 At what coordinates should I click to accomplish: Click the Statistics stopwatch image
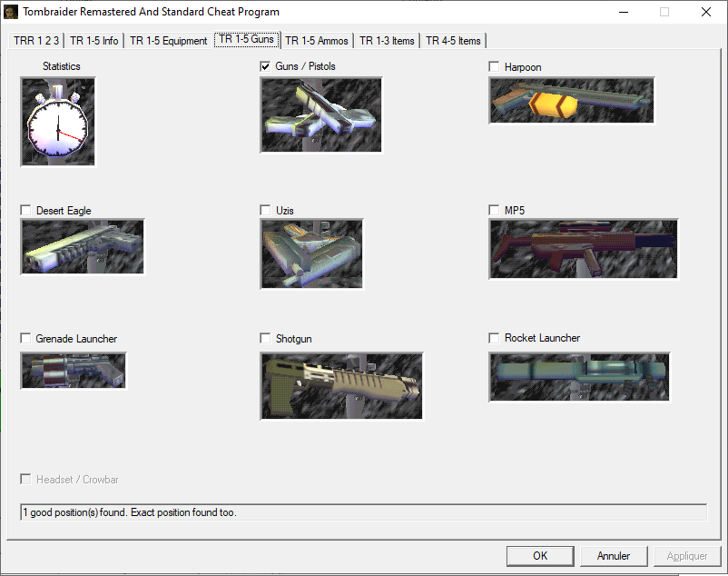click(58, 122)
